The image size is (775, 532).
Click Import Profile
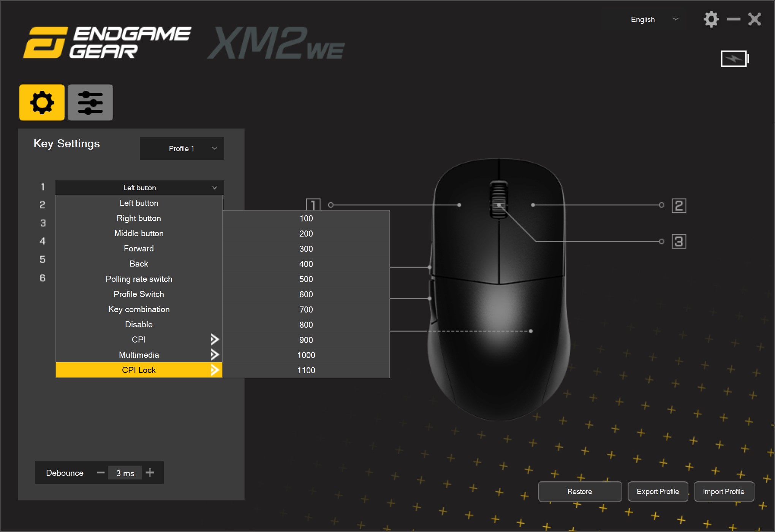[724, 491]
